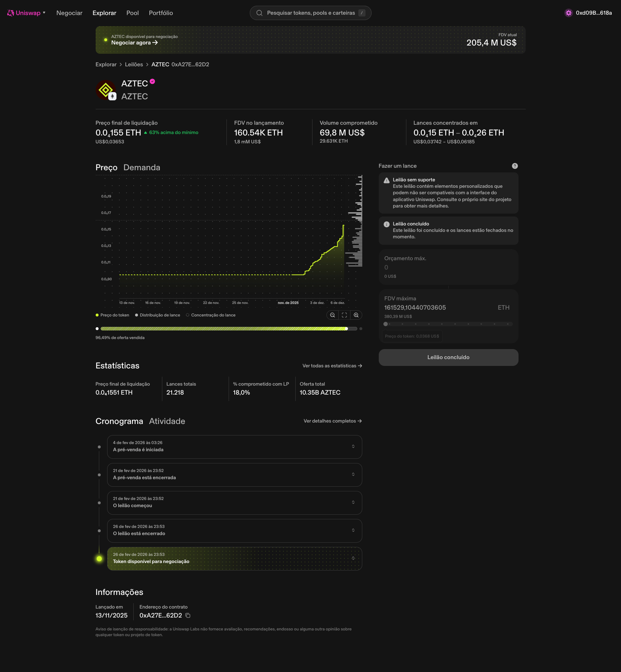This screenshot has width=621, height=672.
Task: Open Ver detalhes completos link
Action: tap(333, 421)
